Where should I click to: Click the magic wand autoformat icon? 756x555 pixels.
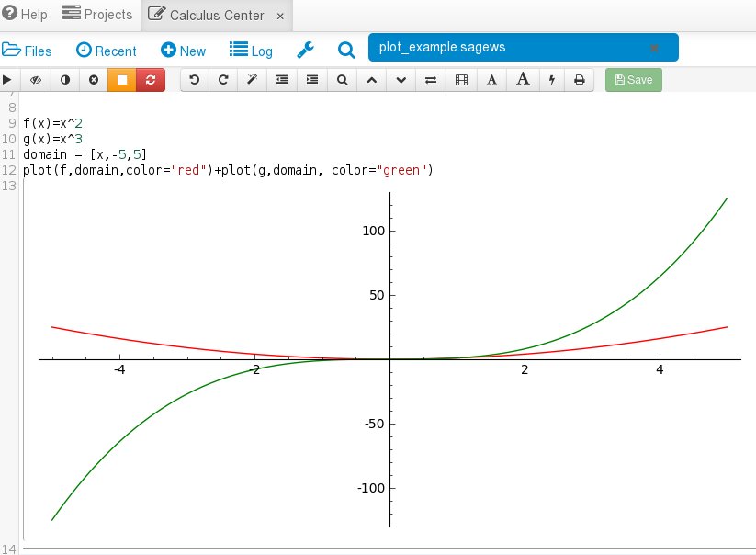pos(253,80)
